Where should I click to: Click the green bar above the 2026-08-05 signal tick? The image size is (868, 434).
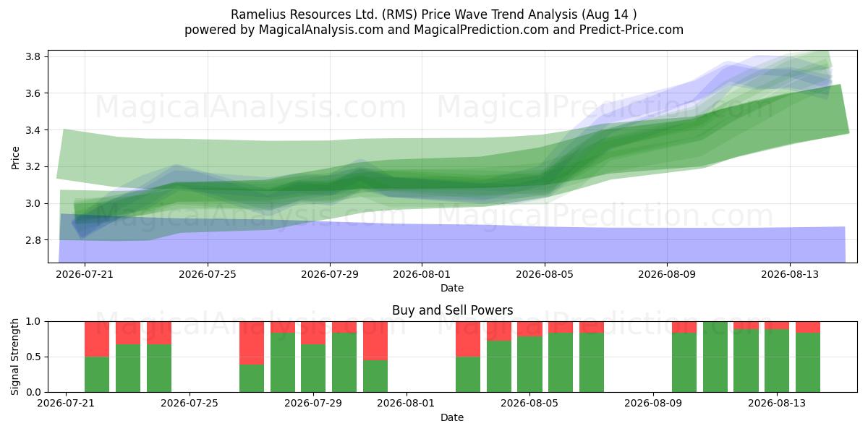pos(529,364)
